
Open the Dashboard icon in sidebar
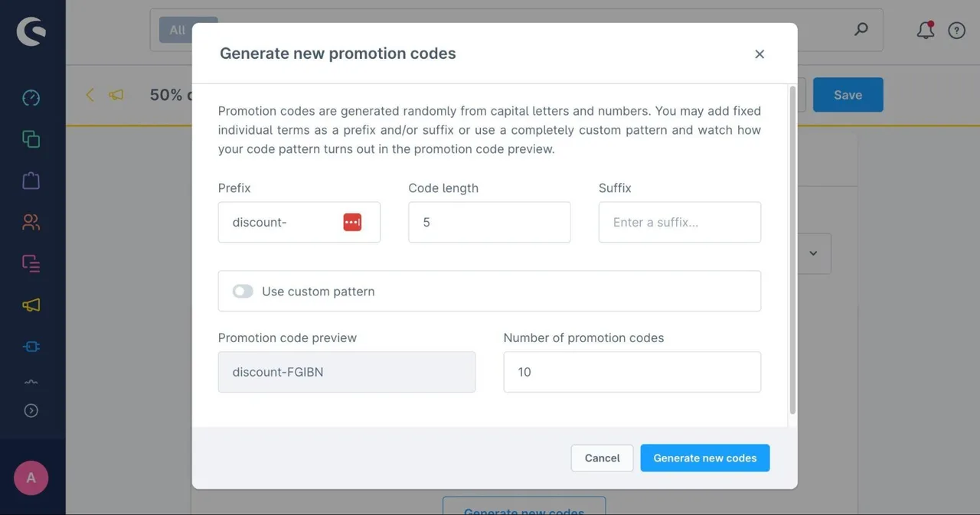pyautogui.click(x=31, y=98)
